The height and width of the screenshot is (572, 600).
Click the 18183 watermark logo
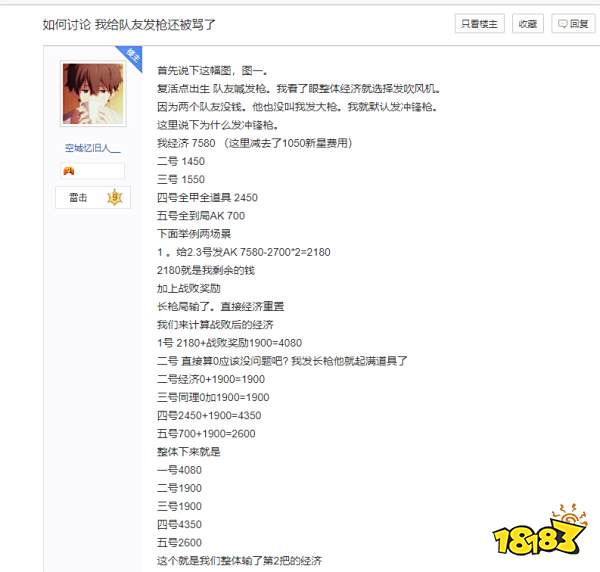(540, 531)
